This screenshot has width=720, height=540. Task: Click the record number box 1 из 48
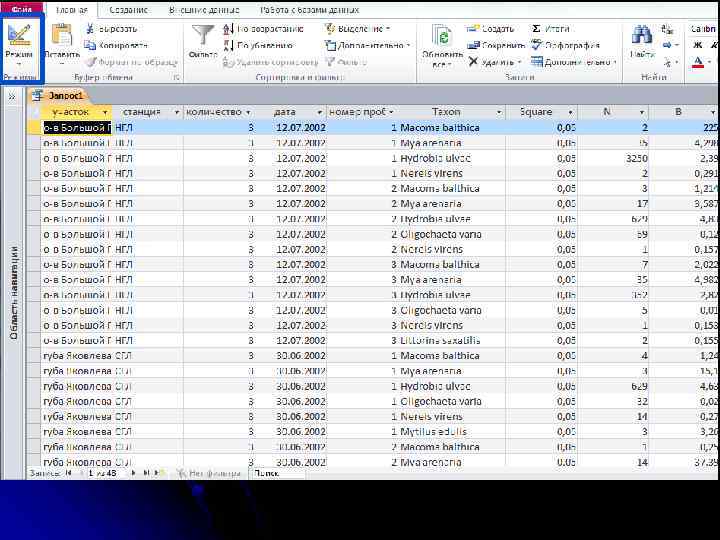pos(105,473)
